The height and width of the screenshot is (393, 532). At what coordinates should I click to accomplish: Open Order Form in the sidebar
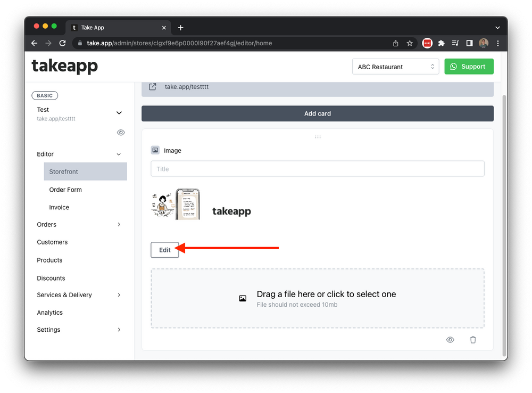(65, 190)
